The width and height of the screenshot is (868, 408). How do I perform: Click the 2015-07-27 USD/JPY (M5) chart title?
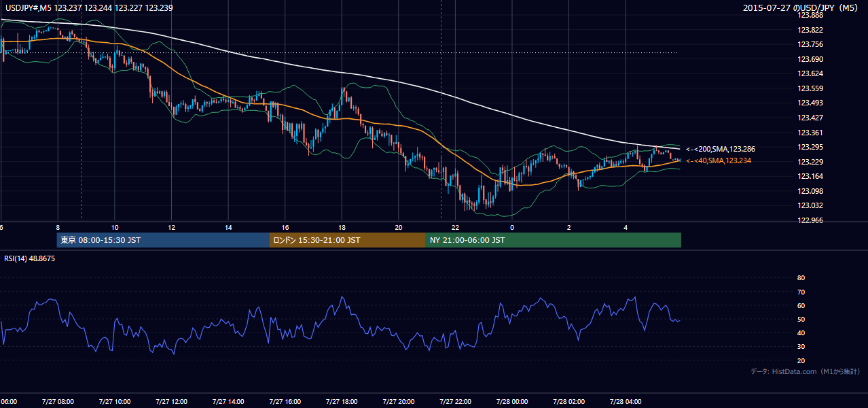pos(801,7)
